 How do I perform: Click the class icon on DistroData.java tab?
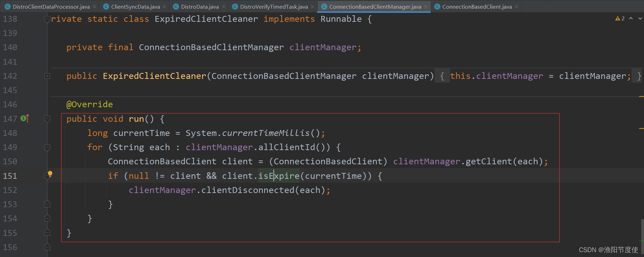[x=176, y=7]
